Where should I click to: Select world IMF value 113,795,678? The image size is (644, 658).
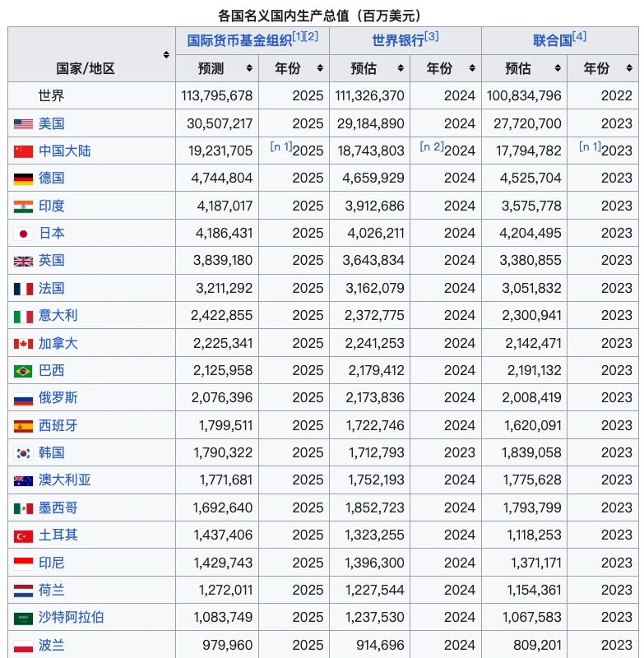point(217,96)
